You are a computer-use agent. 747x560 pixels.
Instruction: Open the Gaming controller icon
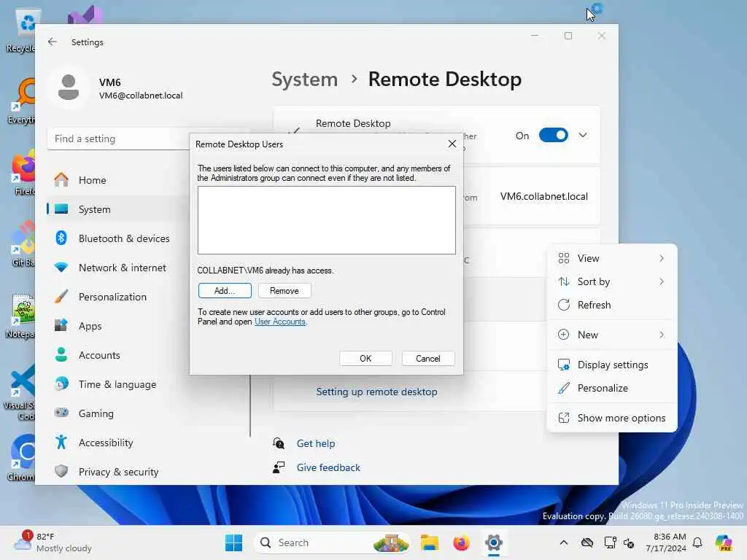coord(61,413)
